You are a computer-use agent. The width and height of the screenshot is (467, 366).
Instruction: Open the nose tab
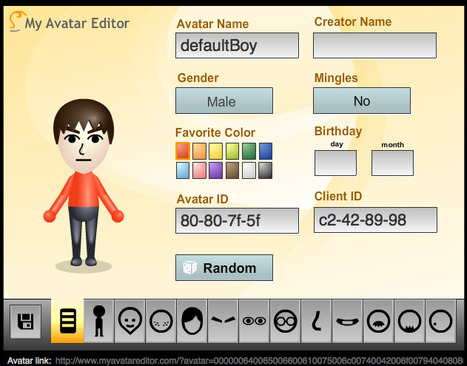point(316,321)
